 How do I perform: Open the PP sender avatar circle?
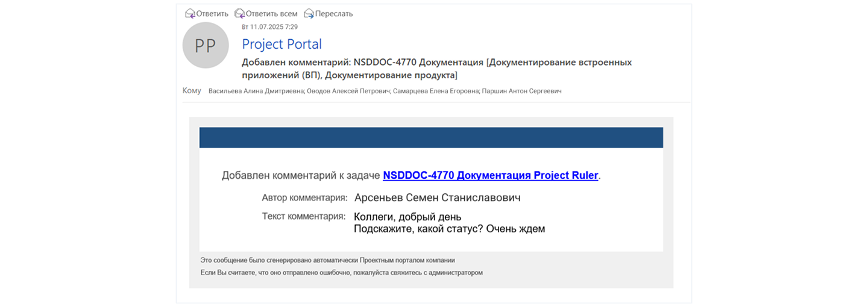click(206, 45)
